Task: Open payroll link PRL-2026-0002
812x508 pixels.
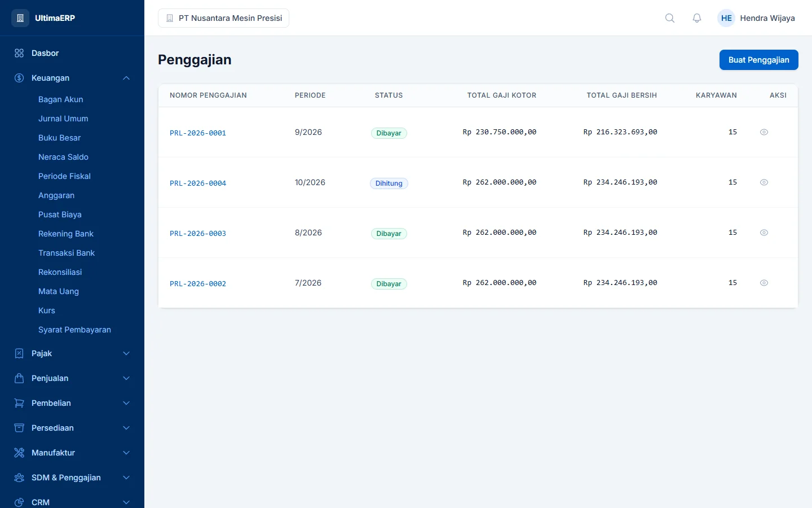Action: click(198, 284)
